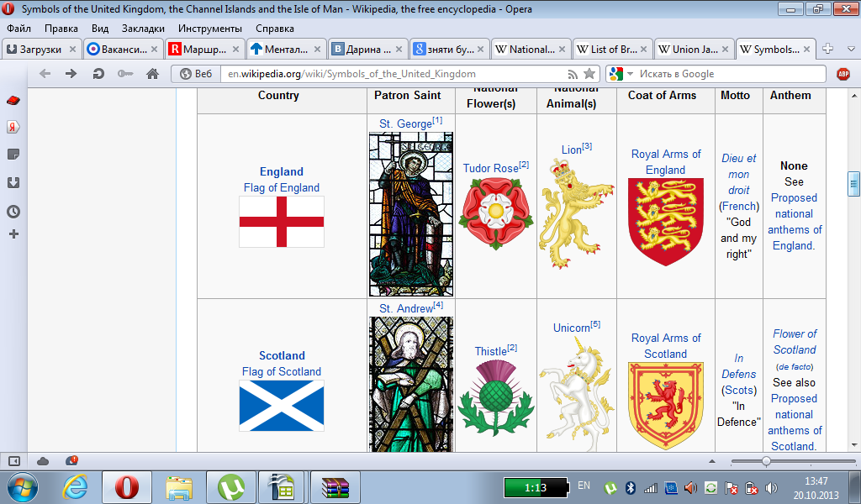Viewport: 861px width, 504px height.
Task: Open the Adblock Plus ABP icon
Action: [x=843, y=74]
